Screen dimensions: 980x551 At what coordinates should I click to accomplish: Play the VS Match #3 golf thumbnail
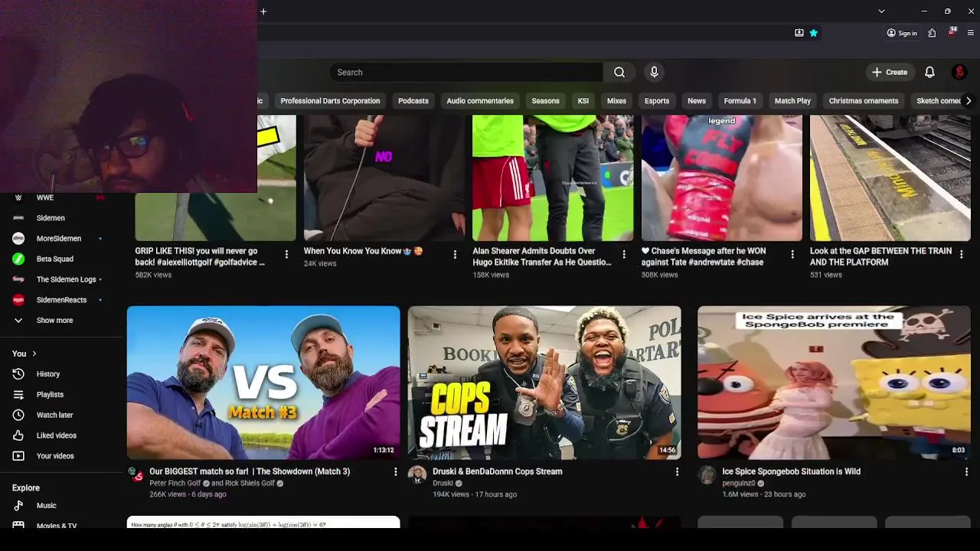coord(263,383)
